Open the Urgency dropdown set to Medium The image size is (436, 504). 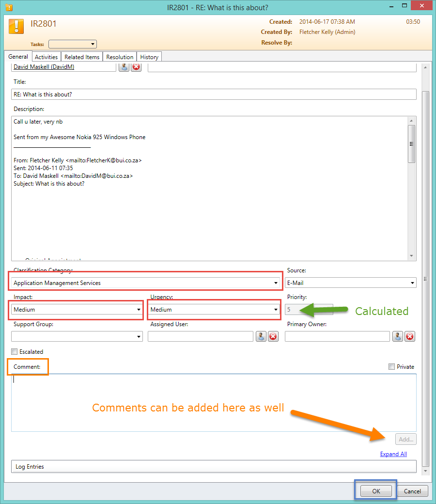point(276,310)
